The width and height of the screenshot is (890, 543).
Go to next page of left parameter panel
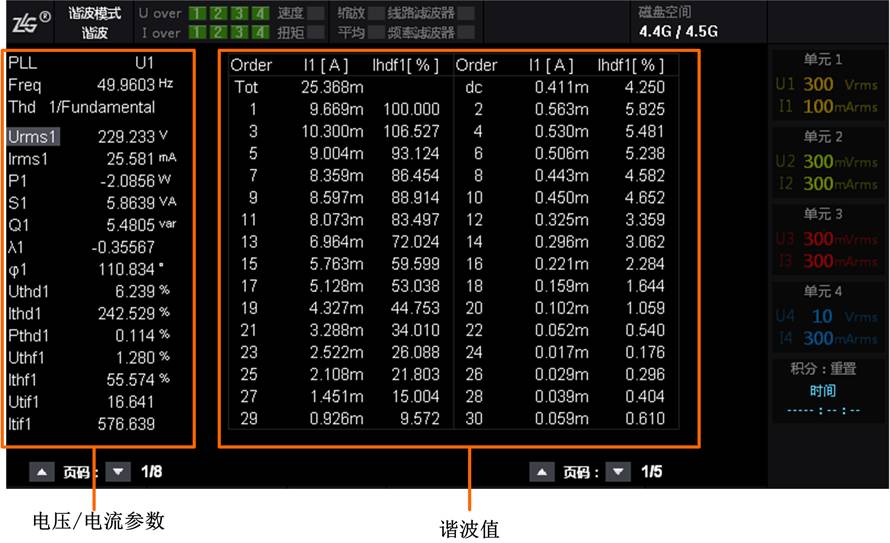click(x=118, y=472)
